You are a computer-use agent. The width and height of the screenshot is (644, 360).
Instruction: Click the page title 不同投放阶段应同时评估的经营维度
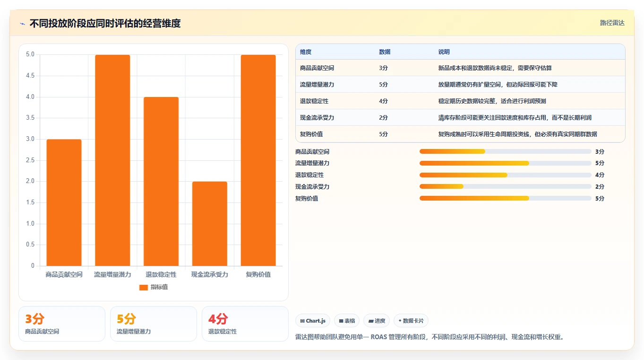[105, 24]
